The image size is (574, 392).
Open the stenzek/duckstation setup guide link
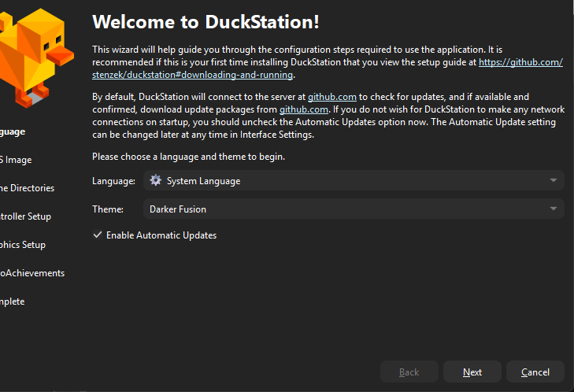[193, 76]
